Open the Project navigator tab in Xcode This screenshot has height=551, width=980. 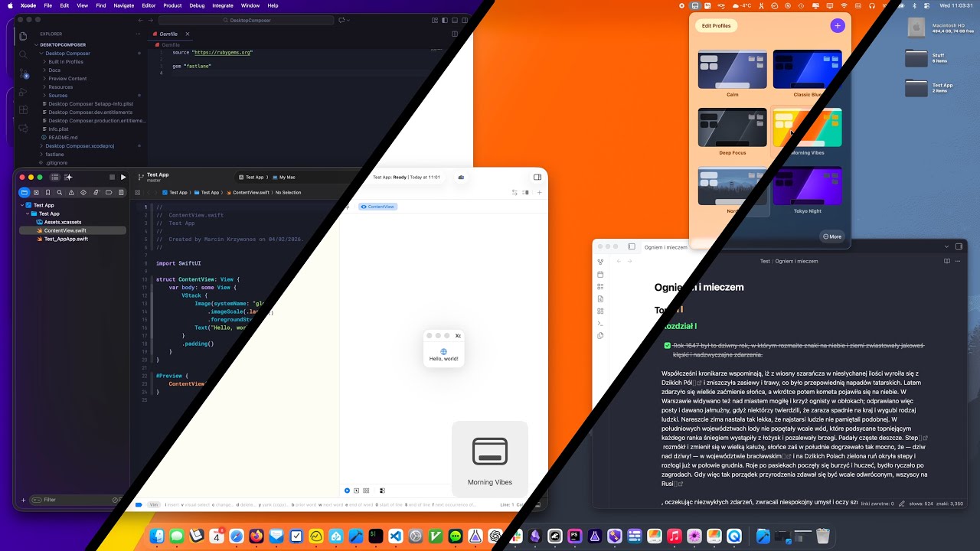pyautogui.click(x=24, y=193)
